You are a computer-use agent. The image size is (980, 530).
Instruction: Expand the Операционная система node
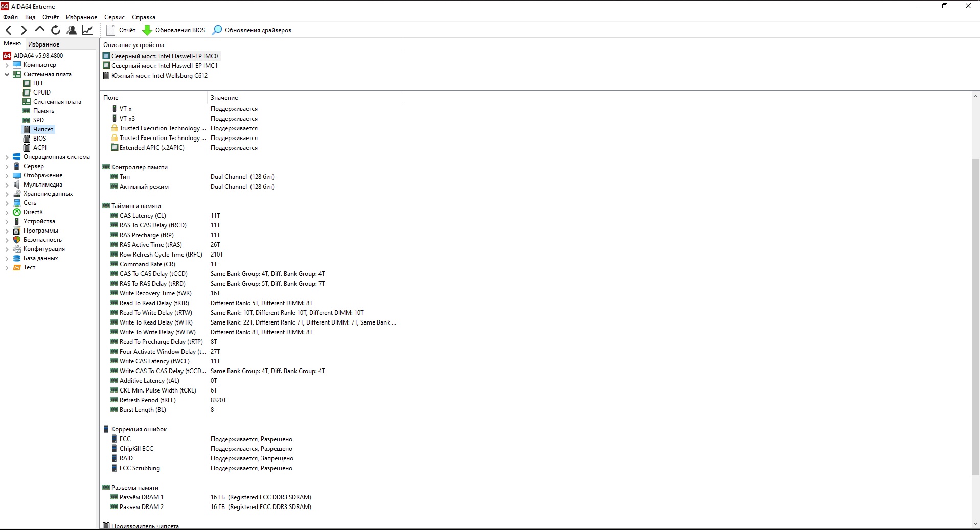7,157
